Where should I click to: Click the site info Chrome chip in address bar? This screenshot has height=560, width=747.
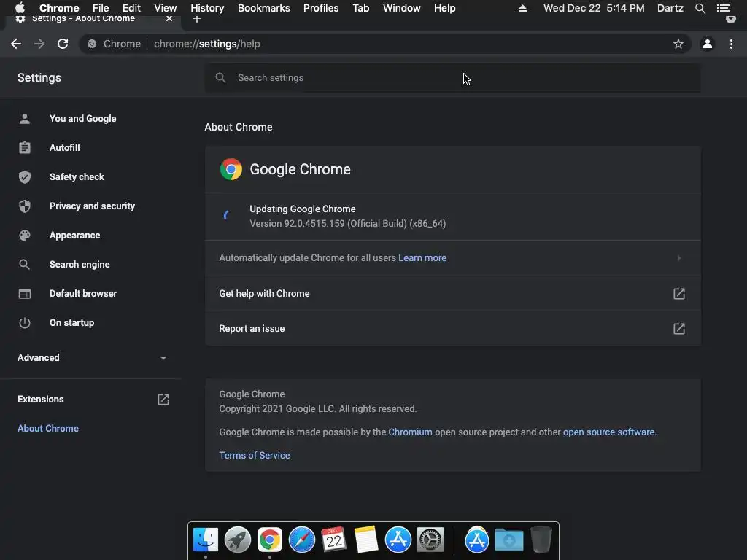pyautogui.click(x=115, y=44)
